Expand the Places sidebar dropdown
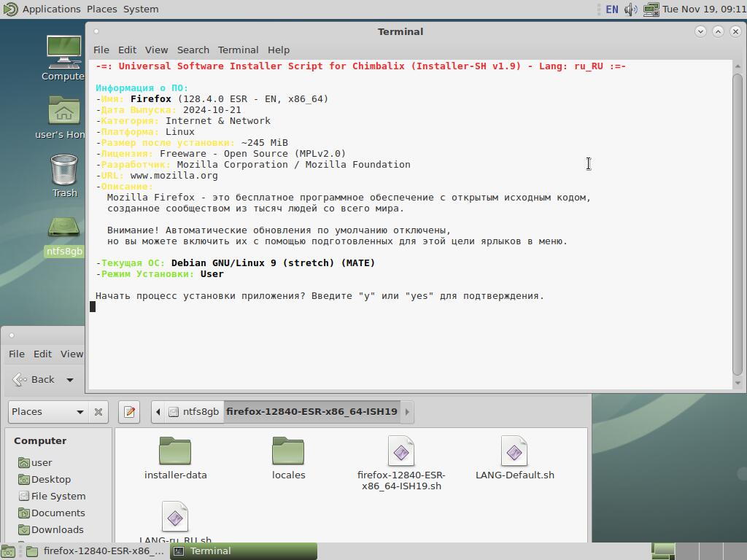 pos(80,412)
